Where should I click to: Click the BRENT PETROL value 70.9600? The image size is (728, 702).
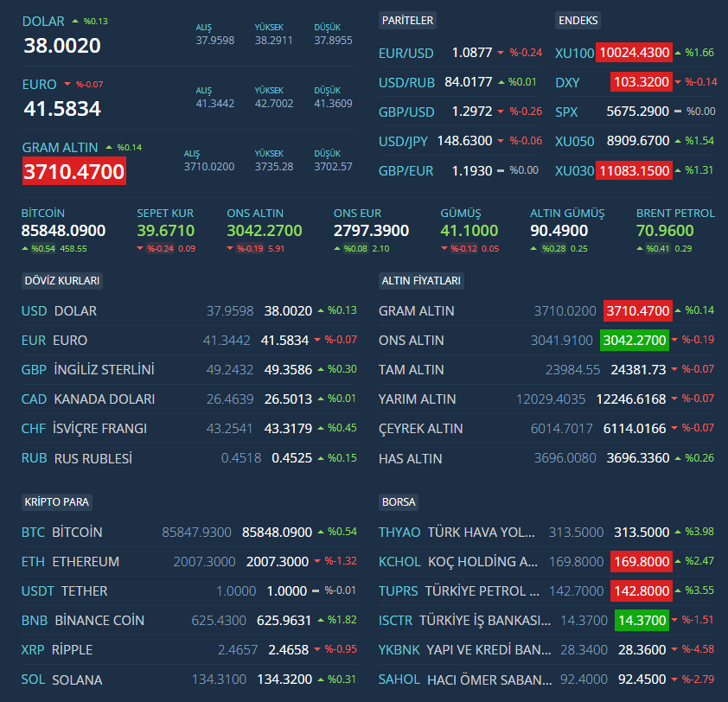(x=665, y=231)
